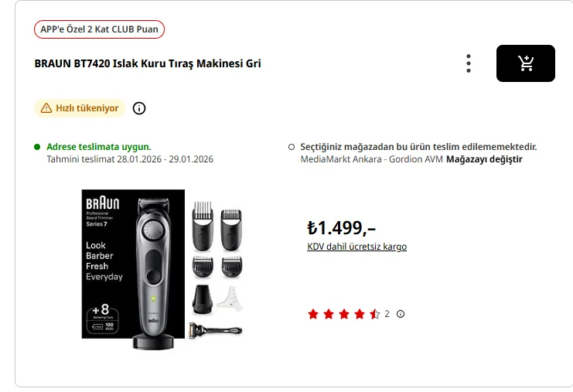The width and height of the screenshot is (573, 392).
Task: Click Adrese teslimata uygun text
Action: tap(99, 146)
